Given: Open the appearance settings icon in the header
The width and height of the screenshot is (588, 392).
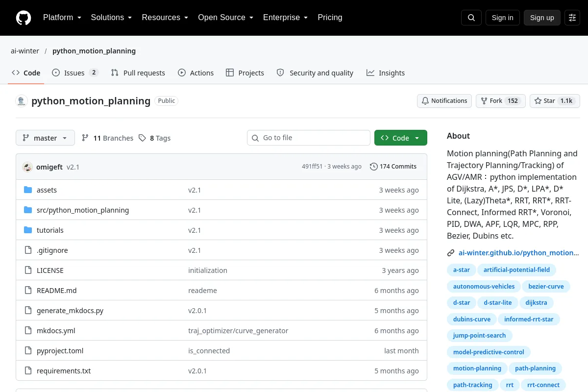Looking at the screenshot, I should (x=572, y=18).
